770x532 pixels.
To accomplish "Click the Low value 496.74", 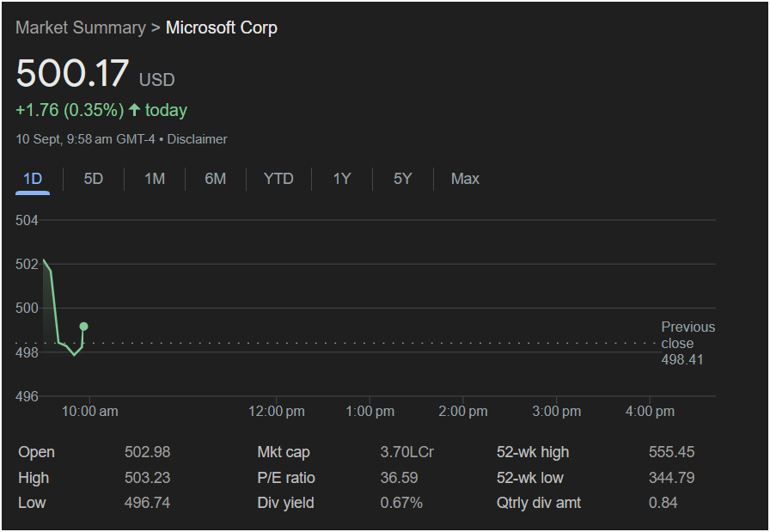I will pos(147,503).
